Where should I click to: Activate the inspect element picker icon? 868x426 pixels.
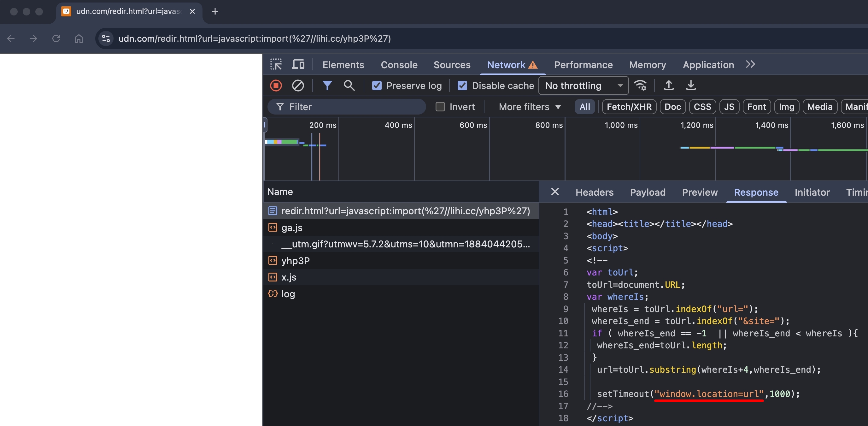pyautogui.click(x=276, y=64)
